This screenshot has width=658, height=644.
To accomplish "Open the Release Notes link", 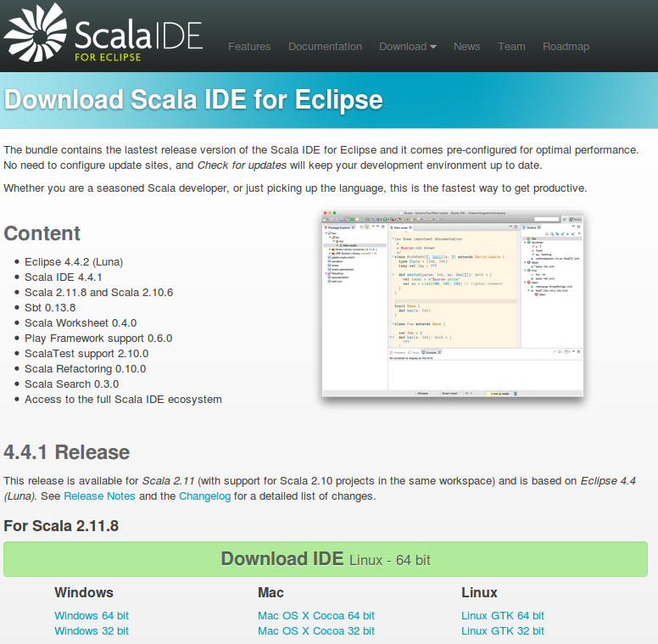I will pyautogui.click(x=99, y=496).
